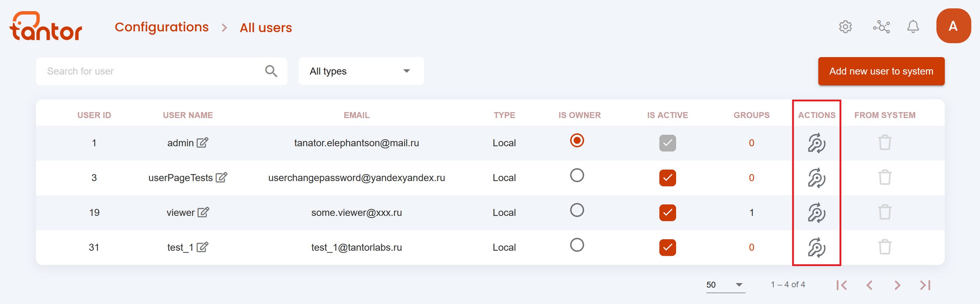This screenshot has height=304, width=980.
Task: Sort by USER NAME column header
Action: pos(188,115)
